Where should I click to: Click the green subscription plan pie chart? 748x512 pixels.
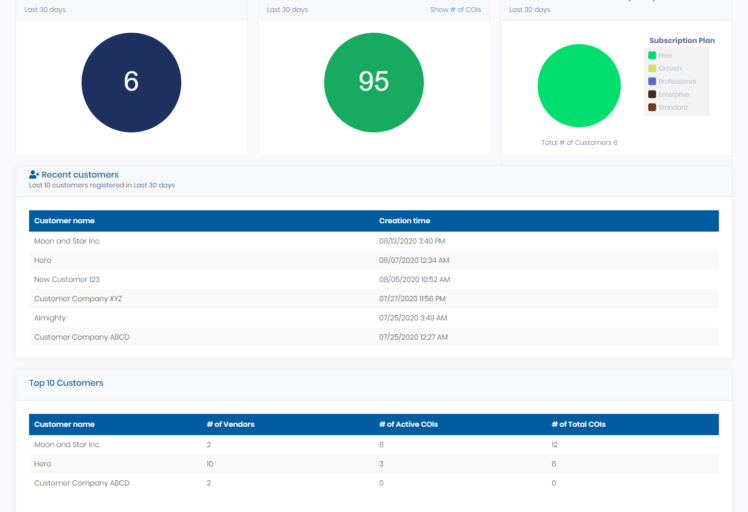pyautogui.click(x=579, y=86)
